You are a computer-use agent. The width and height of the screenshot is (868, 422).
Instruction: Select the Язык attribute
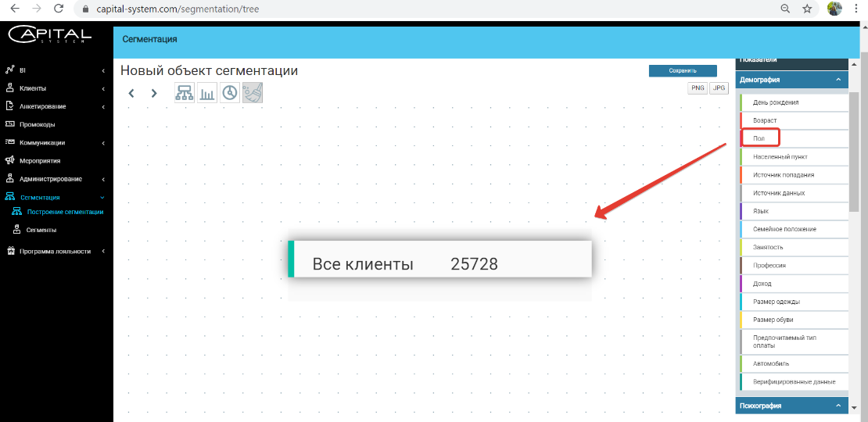pos(794,211)
